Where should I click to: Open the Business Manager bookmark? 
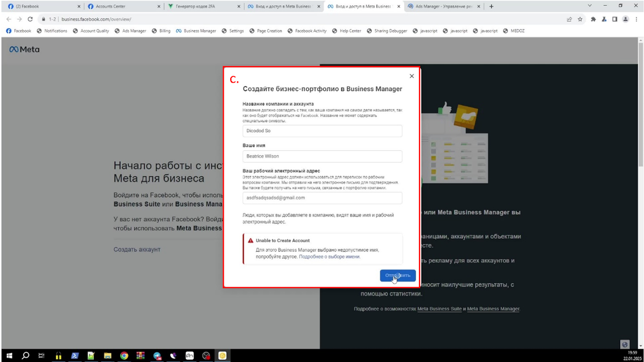(x=196, y=31)
